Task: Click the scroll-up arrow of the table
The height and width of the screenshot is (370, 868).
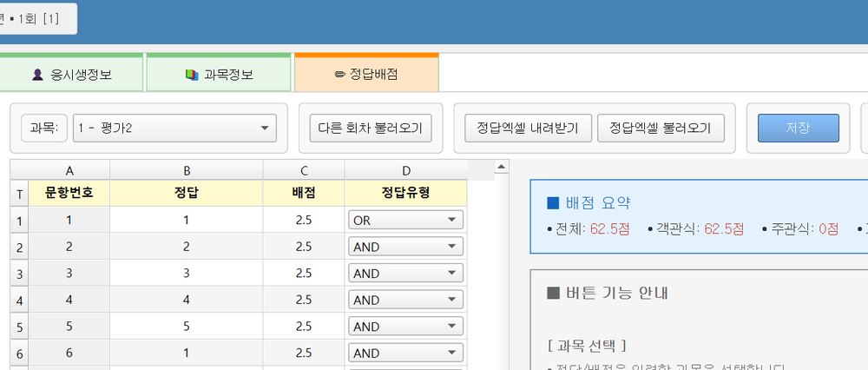Action: (x=501, y=166)
